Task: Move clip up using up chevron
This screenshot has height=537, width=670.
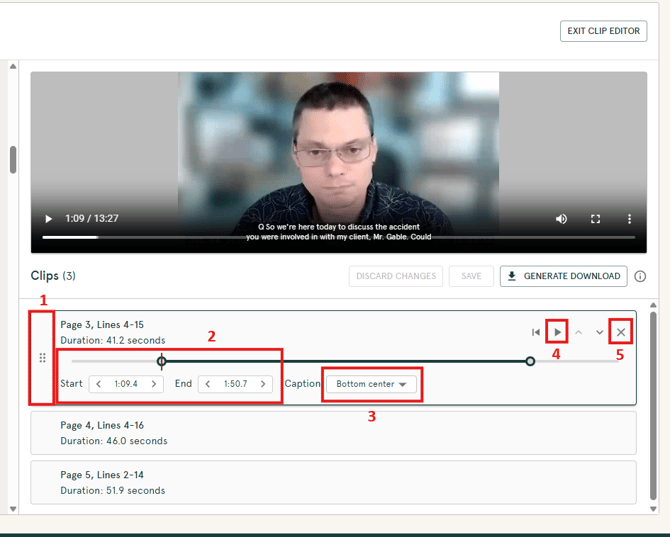Action: point(579,332)
